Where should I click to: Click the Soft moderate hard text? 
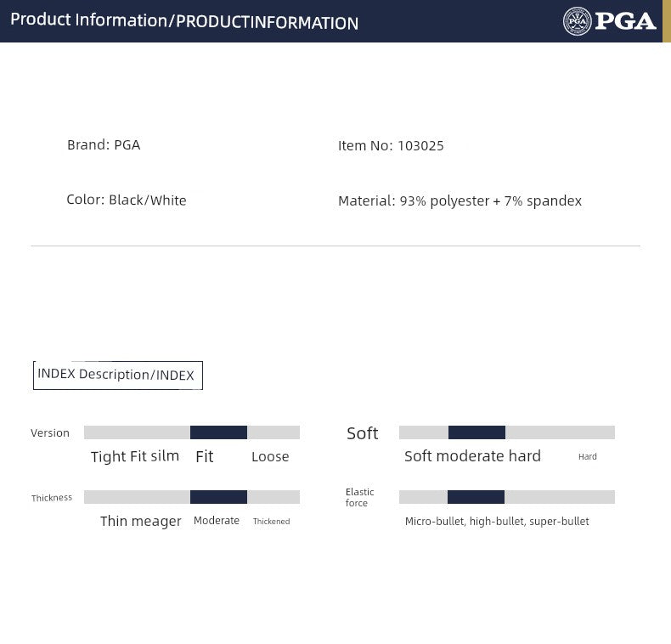[x=472, y=456]
